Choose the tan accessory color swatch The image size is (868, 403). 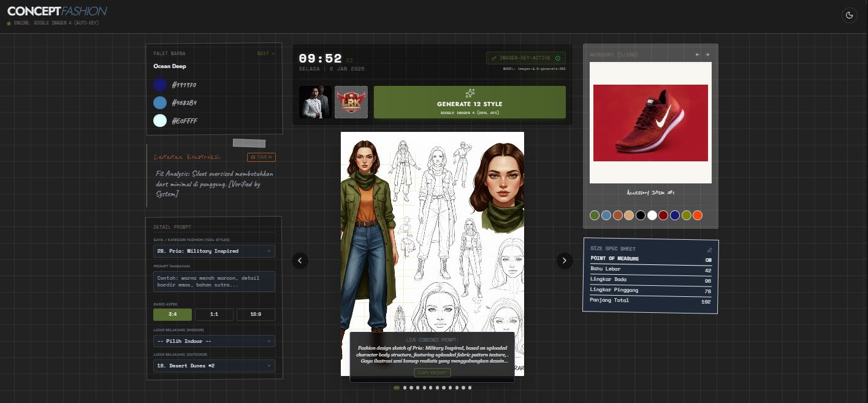629,215
